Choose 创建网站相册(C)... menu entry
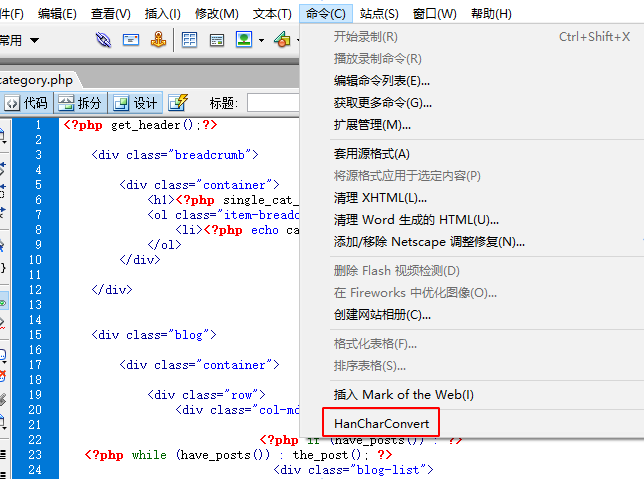Viewport: 644px width, 479px height. tap(382, 315)
